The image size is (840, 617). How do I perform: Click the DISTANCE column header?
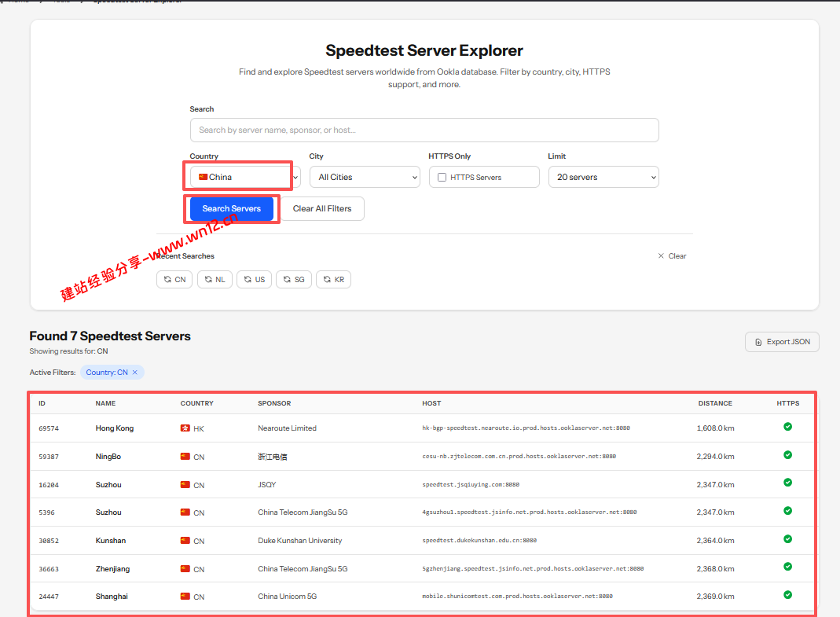point(714,403)
